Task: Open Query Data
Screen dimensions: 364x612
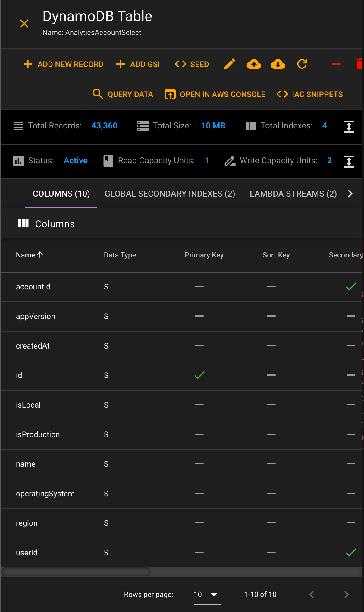Action: 123,94
